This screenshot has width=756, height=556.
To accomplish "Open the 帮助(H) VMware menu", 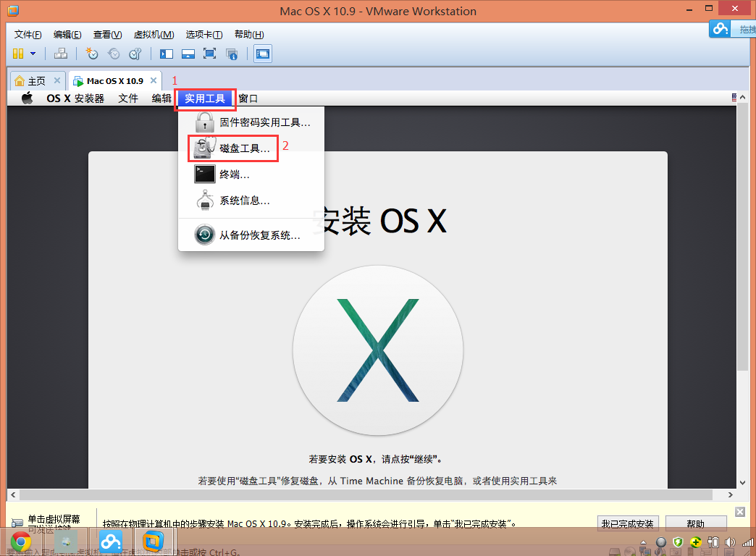I will pos(249,35).
